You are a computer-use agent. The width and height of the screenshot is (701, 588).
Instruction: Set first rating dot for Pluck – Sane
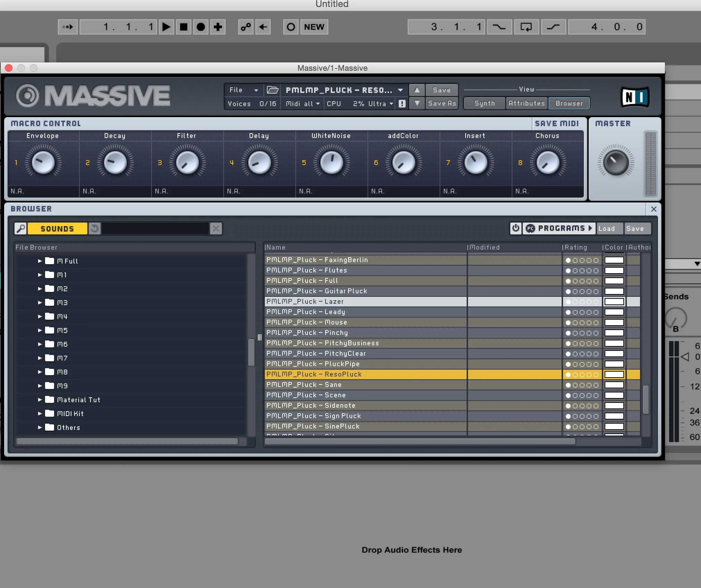pyautogui.click(x=568, y=385)
